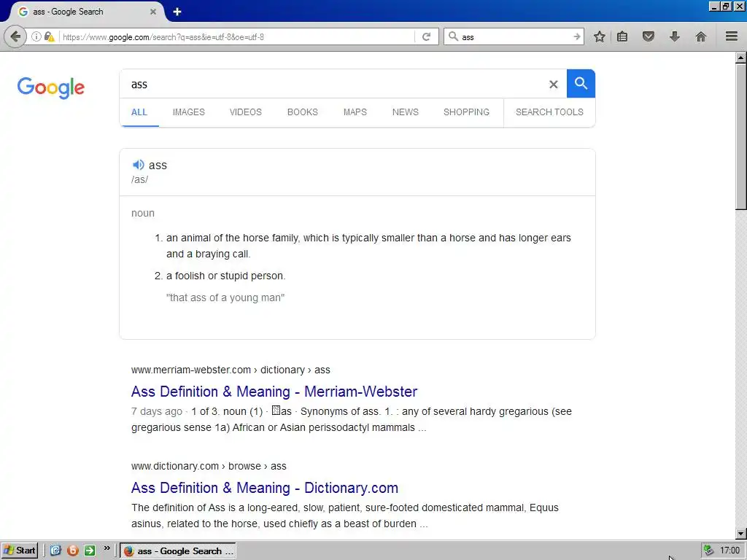
Task: Select the '7 days ago' snippet text
Action: (157, 411)
